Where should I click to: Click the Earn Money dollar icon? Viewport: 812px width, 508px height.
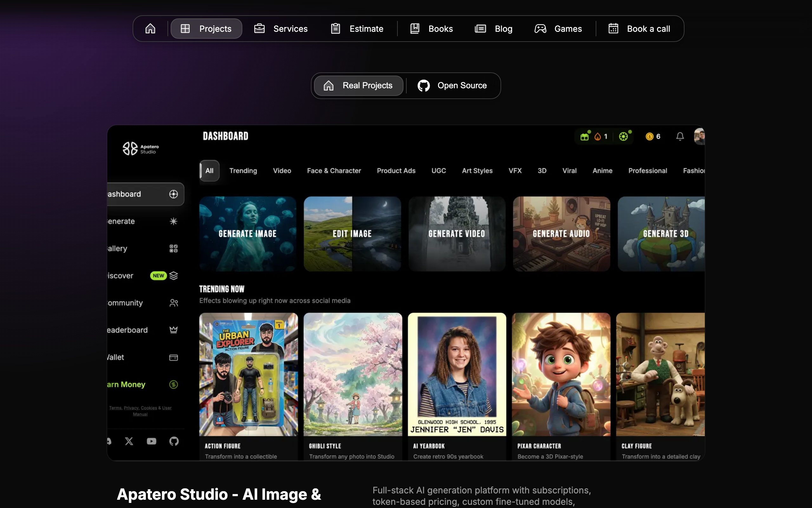pyautogui.click(x=174, y=384)
